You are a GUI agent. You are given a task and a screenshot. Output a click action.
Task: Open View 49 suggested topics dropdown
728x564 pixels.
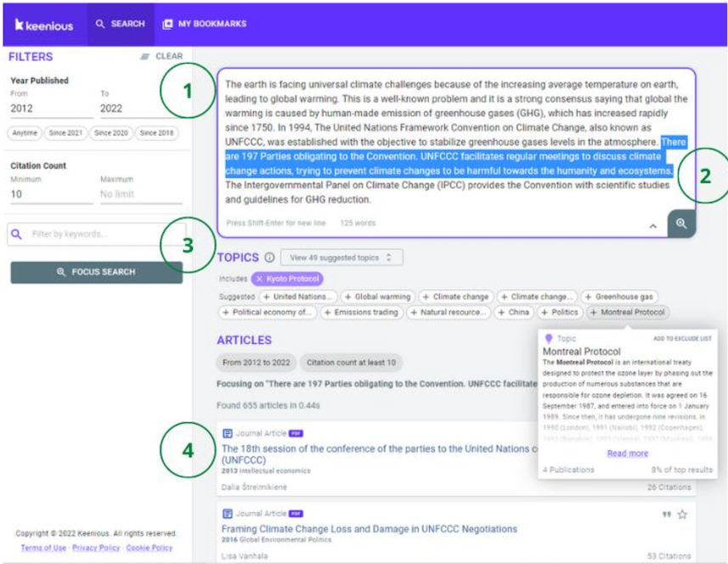click(x=341, y=257)
